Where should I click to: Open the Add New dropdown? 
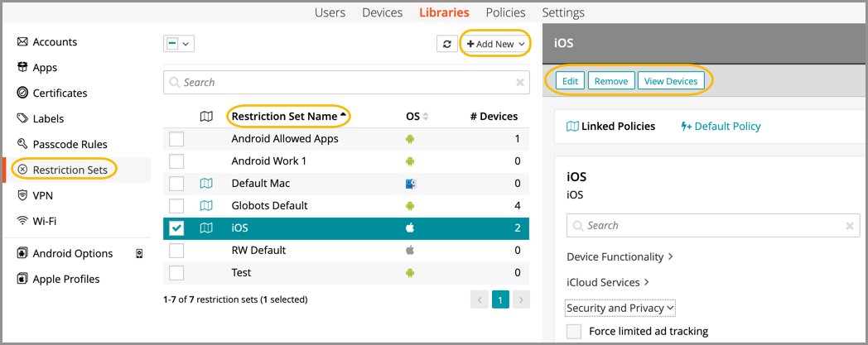[495, 44]
